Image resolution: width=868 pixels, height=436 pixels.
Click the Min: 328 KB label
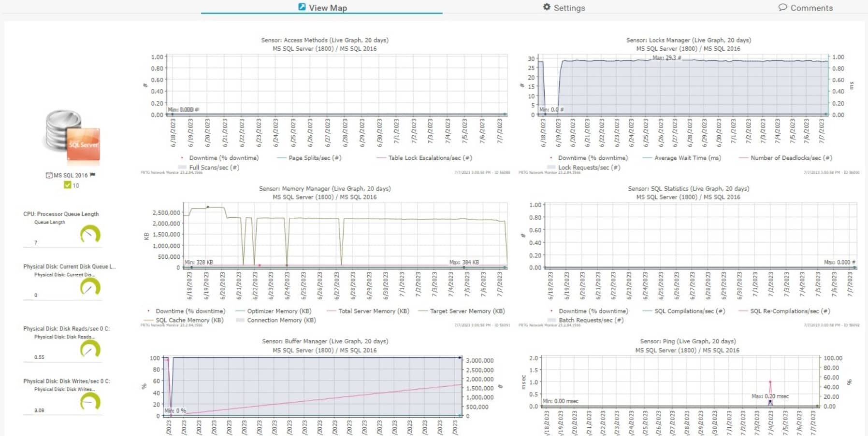click(199, 262)
